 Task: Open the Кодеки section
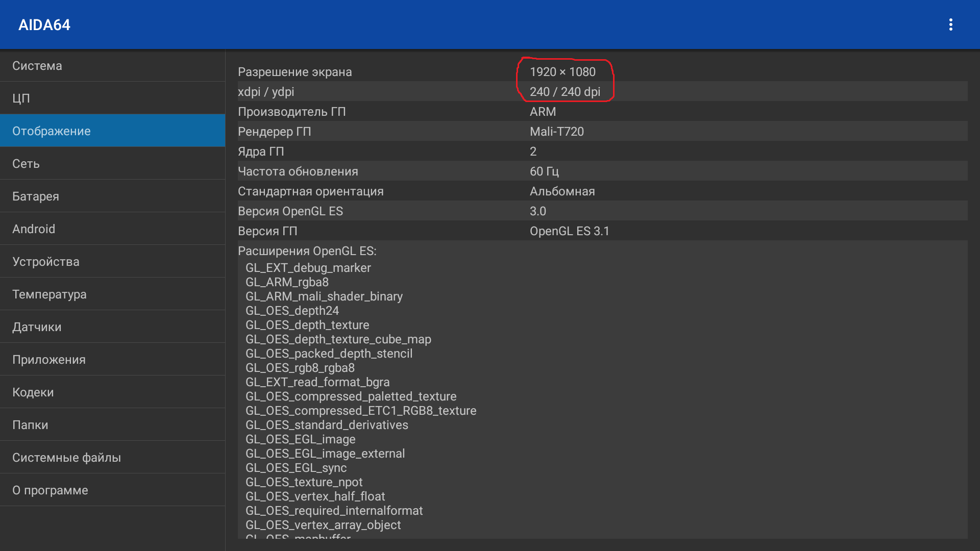(112, 392)
